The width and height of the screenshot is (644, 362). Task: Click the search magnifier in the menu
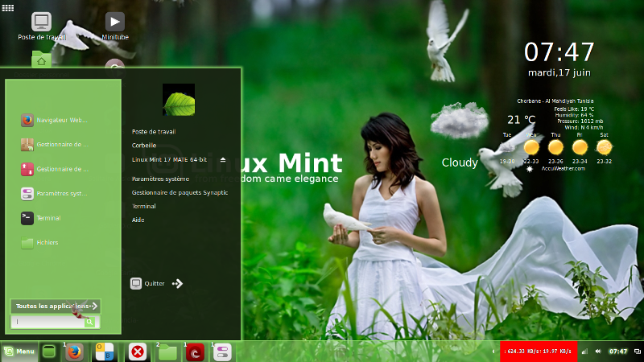pos(89,323)
